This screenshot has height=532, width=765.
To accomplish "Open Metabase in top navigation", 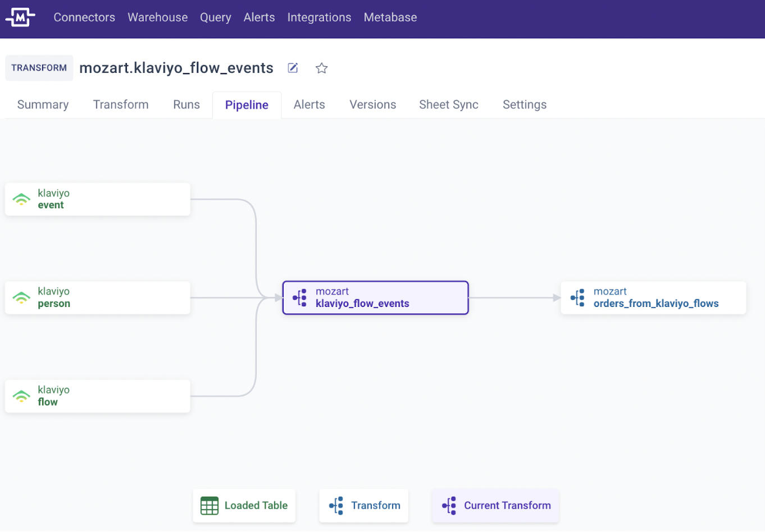I will click(390, 17).
